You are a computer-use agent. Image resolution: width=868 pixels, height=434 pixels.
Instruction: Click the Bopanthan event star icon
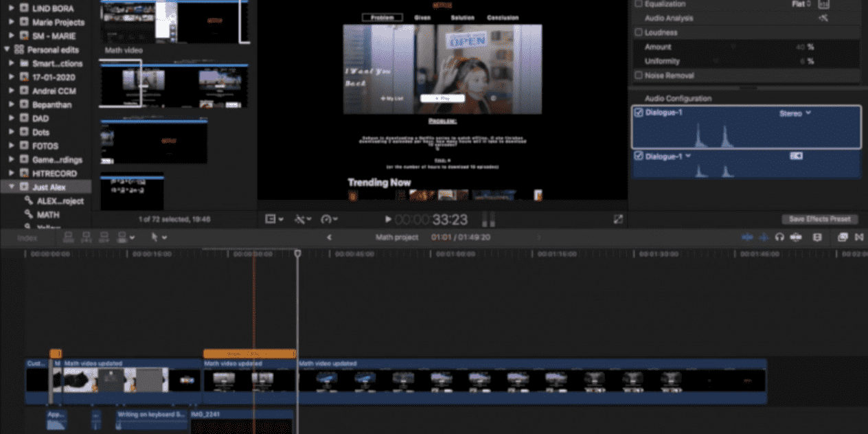pos(24,104)
